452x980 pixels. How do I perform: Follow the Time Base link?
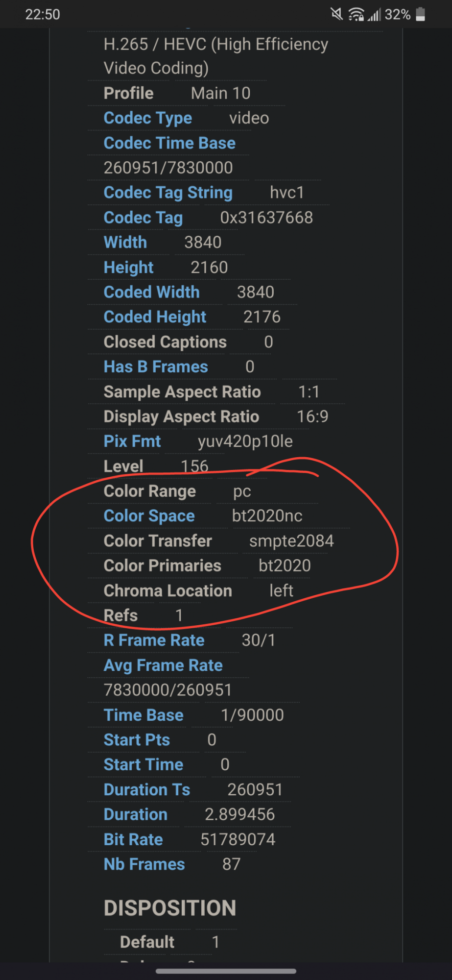(143, 715)
